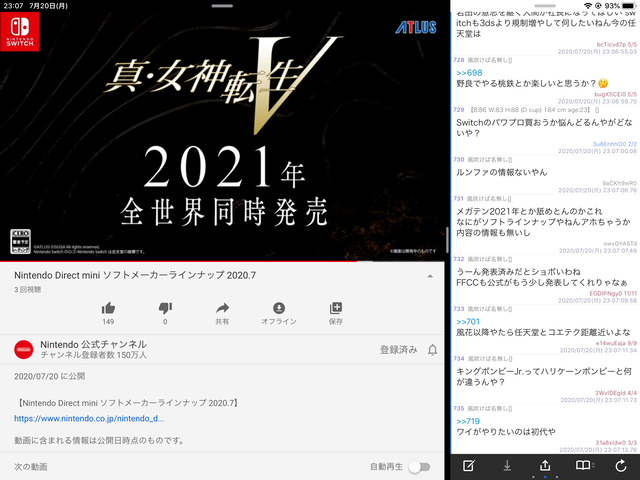The width and height of the screenshot is (640, 480).
Task: Select post number 731
Action: (x=459, y=199)
